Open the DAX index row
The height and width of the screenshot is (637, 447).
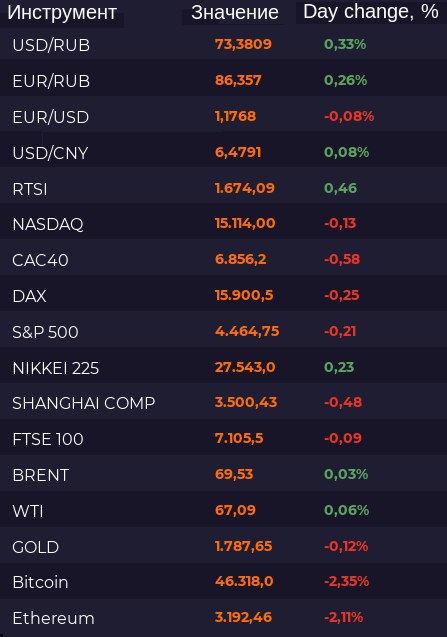click(x=224, y=293)
